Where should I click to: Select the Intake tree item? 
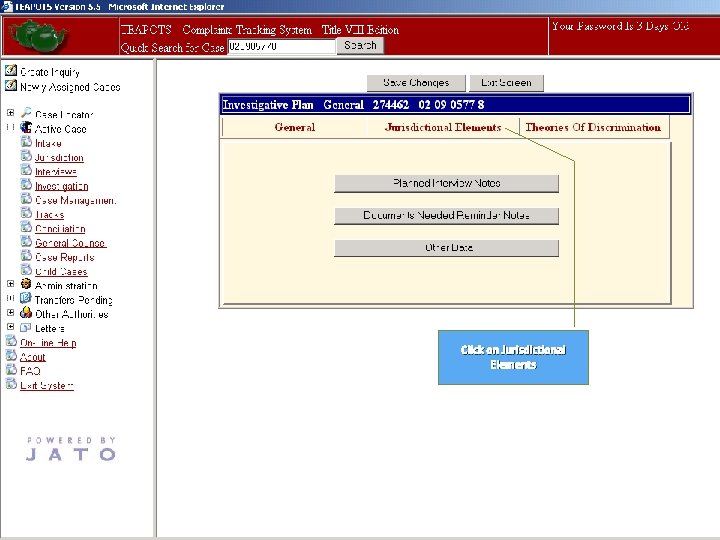tap(48, 143)
